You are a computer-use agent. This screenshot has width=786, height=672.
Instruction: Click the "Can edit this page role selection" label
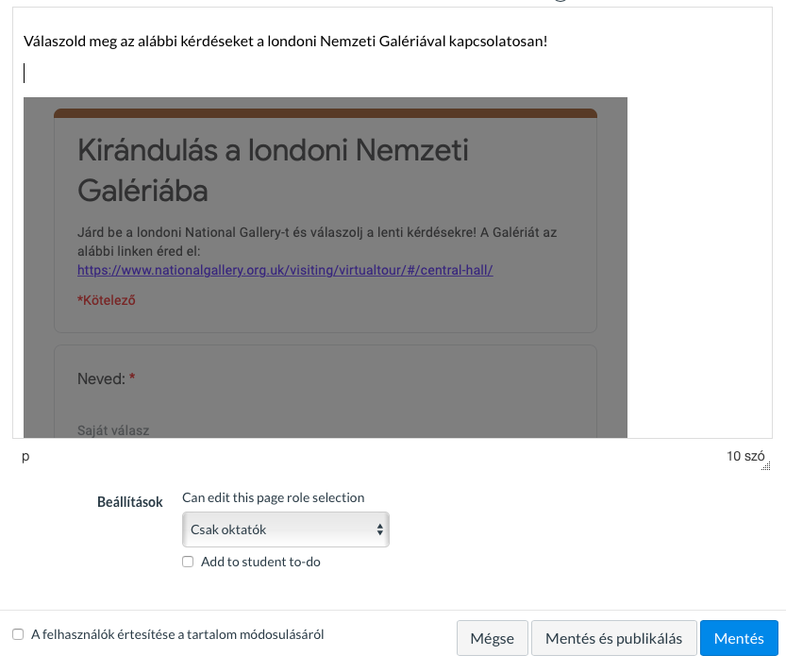[x=274, y=497]
